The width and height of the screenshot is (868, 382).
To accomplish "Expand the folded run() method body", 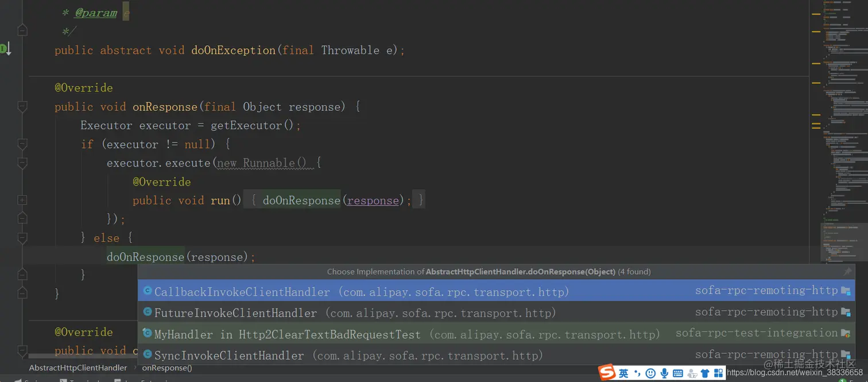I will [x=22, y=200].
